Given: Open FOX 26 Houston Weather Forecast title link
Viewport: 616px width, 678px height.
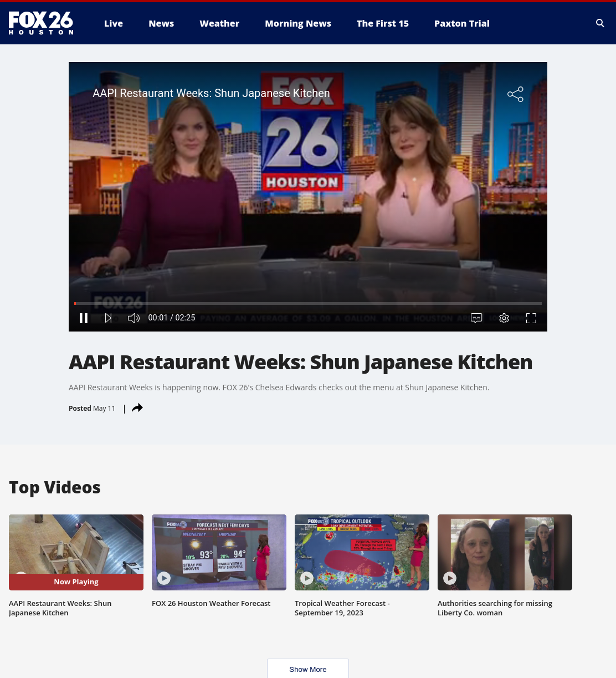Looking at the screenshot, I should pyautogui.click(x=211, y=603).
